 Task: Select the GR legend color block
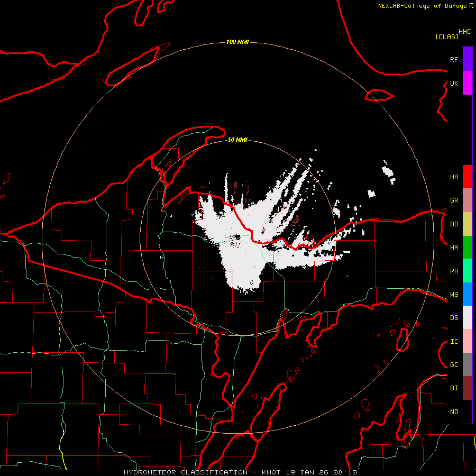[x=467, y=200]
